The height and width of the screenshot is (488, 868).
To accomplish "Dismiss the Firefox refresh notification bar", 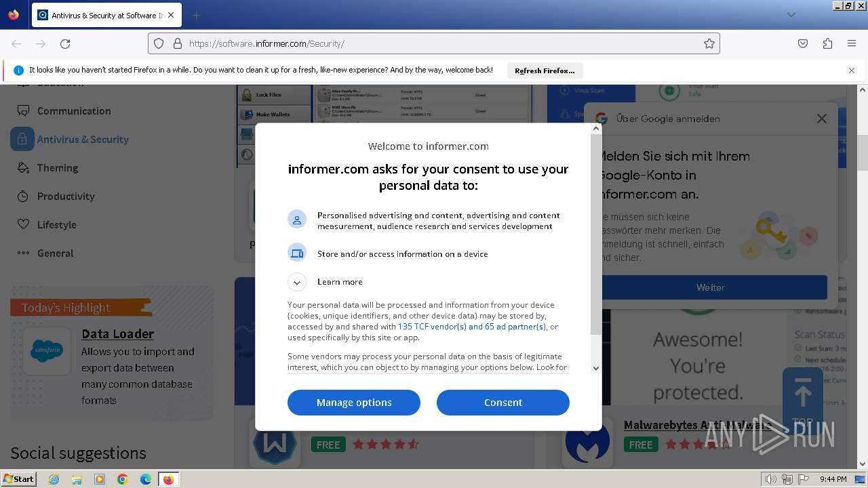I will coord(852,70).
